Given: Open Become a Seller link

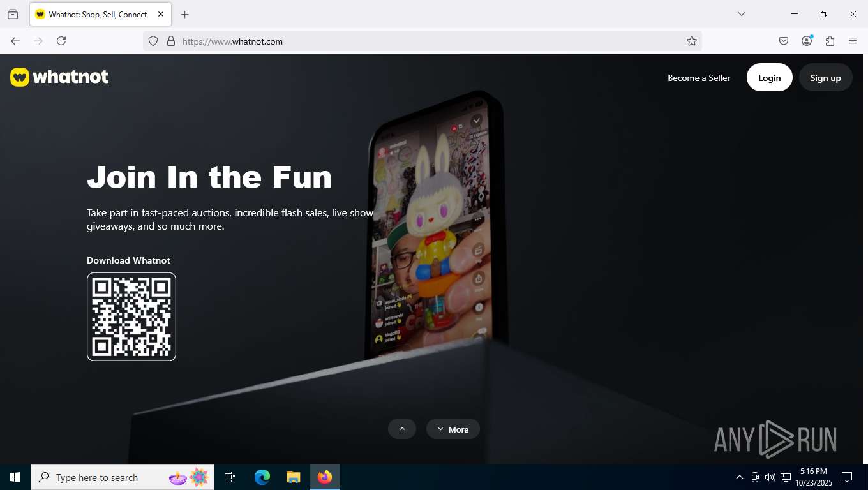Looking at the screenshot, I should pos(699,78).
